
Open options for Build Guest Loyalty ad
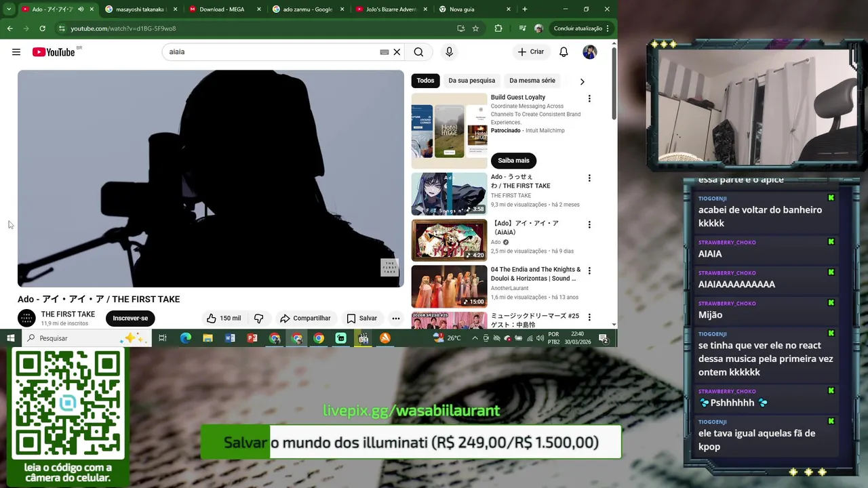point(589,98)
